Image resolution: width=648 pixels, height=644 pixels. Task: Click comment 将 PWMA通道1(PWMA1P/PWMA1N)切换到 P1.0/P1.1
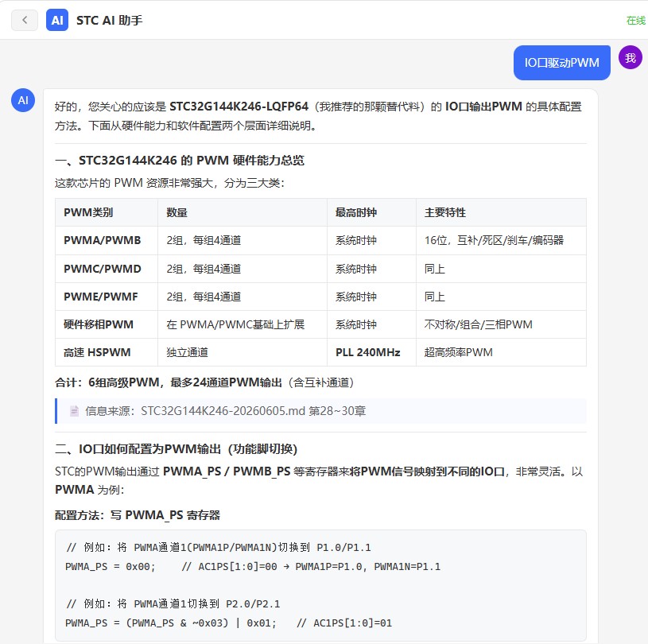point(218,547)
